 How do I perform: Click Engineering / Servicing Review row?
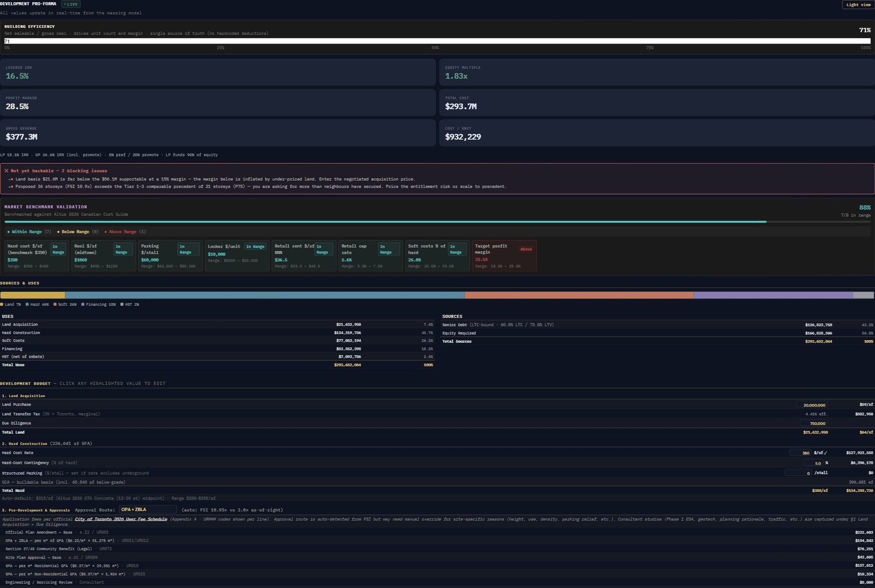[437, 583]
